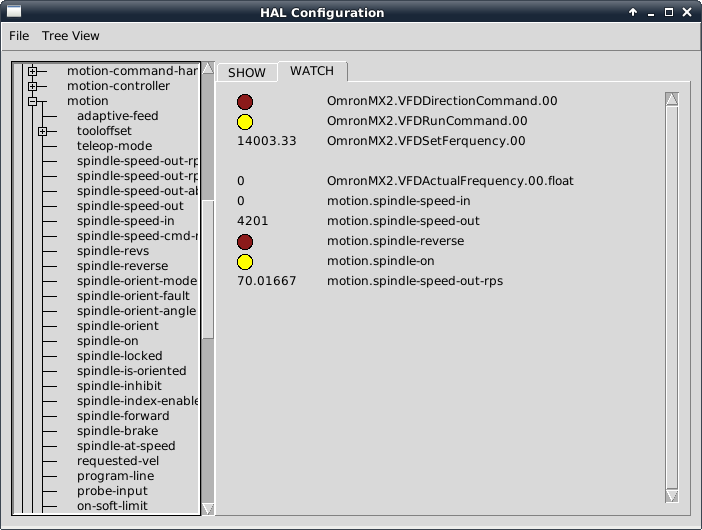Open the Tree View menu
Viewport: 702px width, 530px height.
click(71, 36)
